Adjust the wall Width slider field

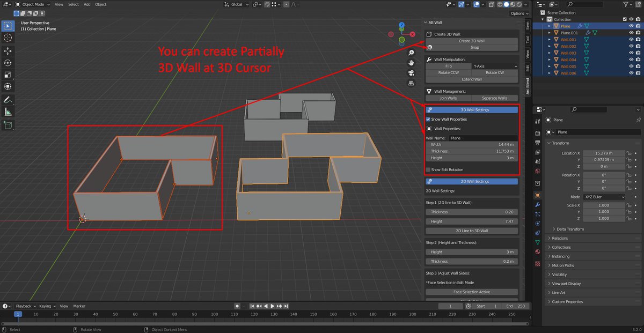point(472,144)
